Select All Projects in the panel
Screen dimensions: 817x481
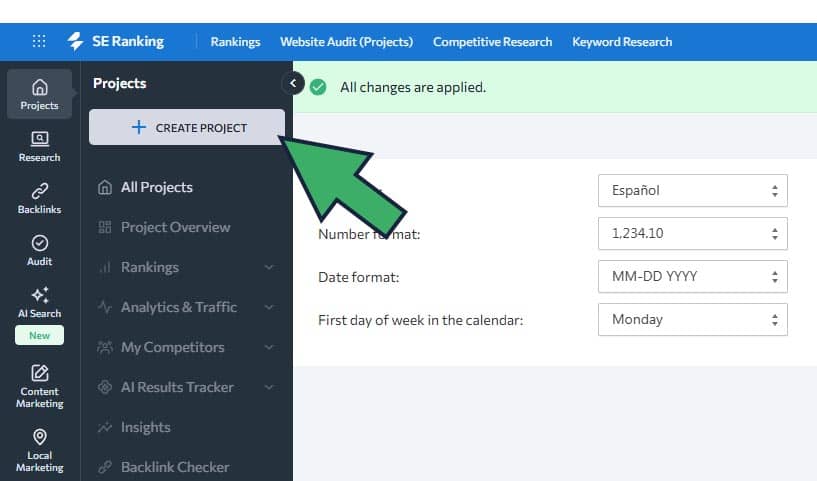pyautogui.click(x=156, y=187)
